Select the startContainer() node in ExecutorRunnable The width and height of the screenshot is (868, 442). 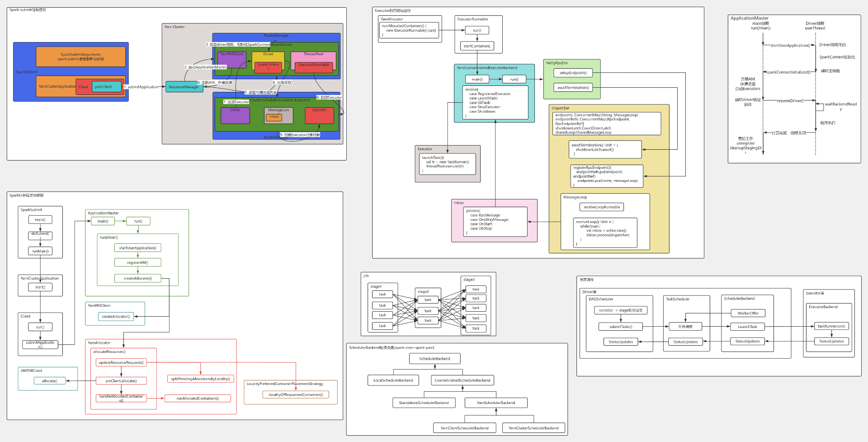pyautogui.click(x=477, y=46)
